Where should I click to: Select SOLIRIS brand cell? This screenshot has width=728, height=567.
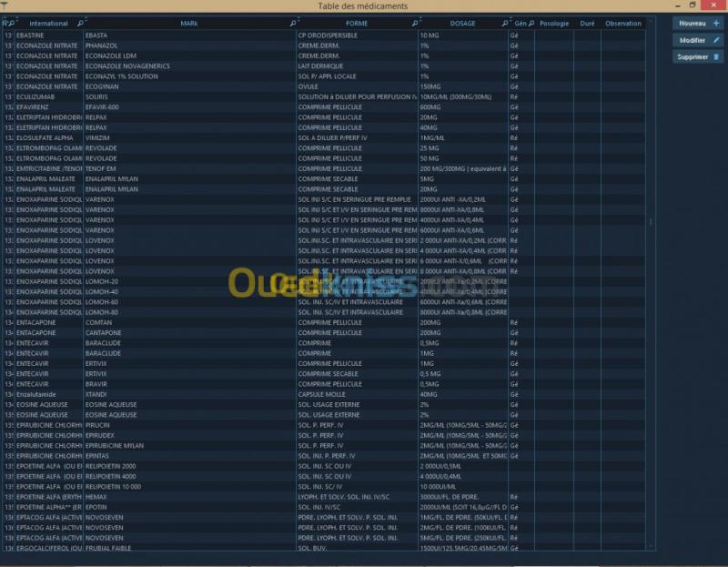(189, 96)
